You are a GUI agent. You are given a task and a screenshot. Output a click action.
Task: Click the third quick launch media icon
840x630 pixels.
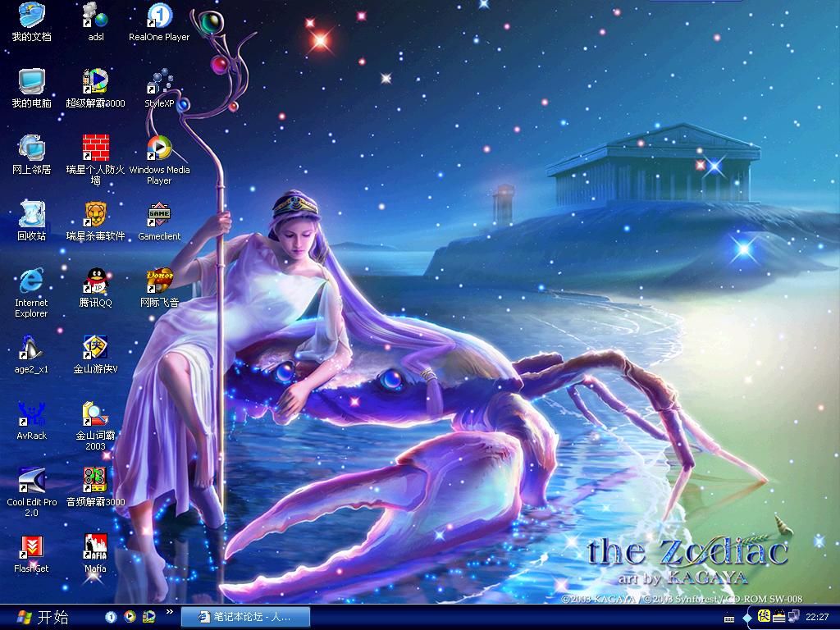point(149,617)
